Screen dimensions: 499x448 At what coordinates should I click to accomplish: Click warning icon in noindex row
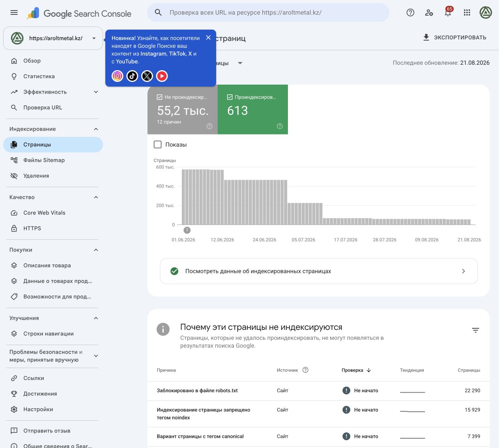346,410
